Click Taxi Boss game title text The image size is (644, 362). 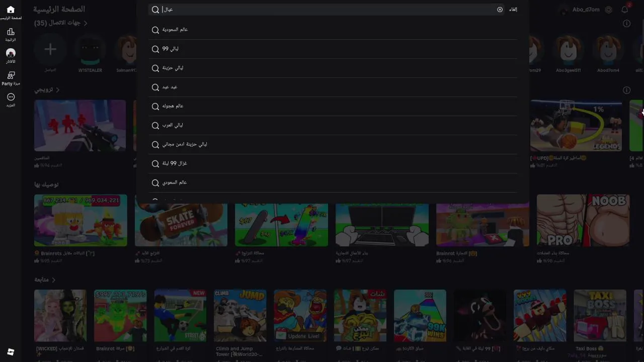pyautogui.click(x=590, y=348)
